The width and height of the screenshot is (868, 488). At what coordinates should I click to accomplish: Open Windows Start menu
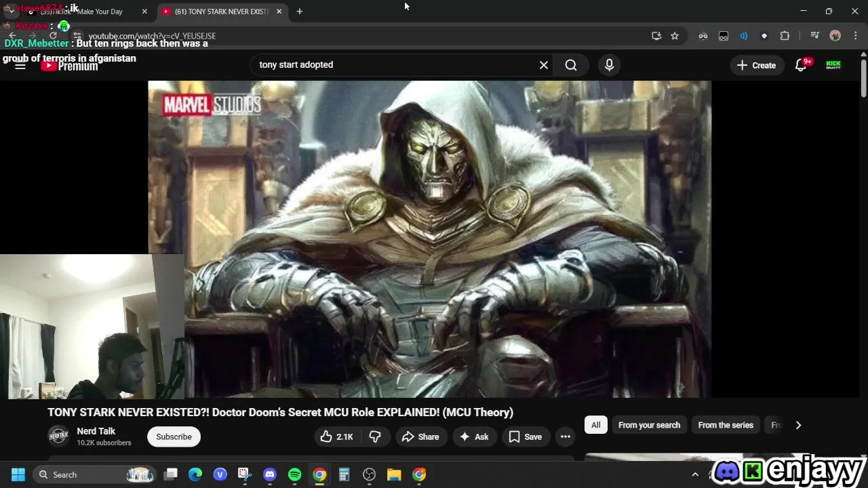tap(18, 474)
